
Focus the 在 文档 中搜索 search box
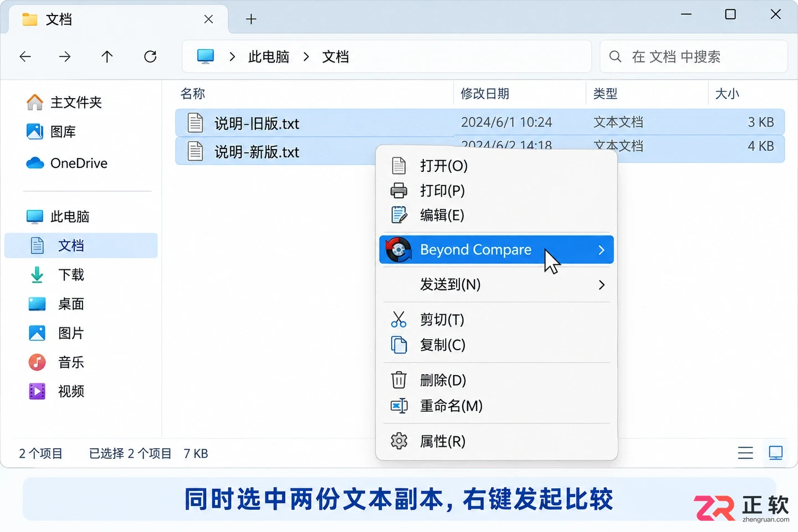coord(693,57)
